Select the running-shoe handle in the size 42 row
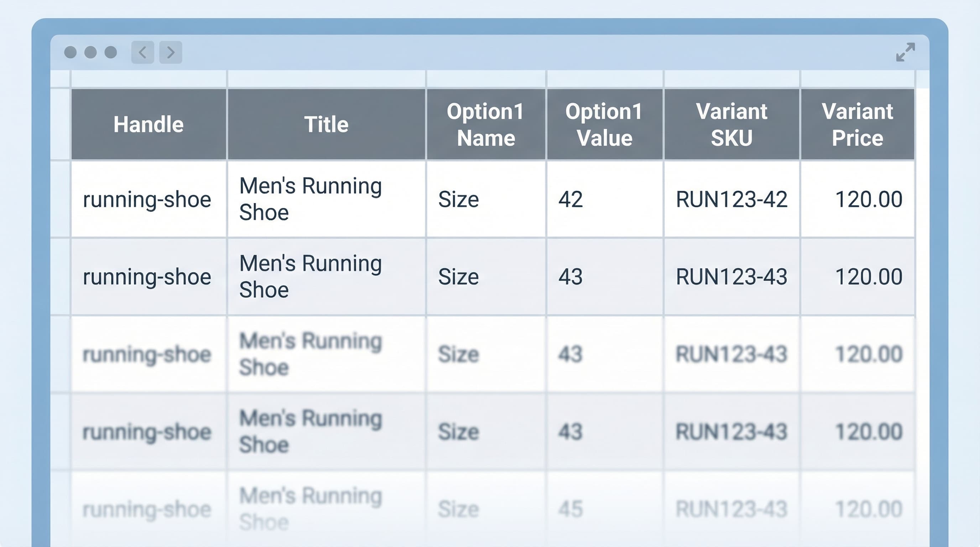 147,199
